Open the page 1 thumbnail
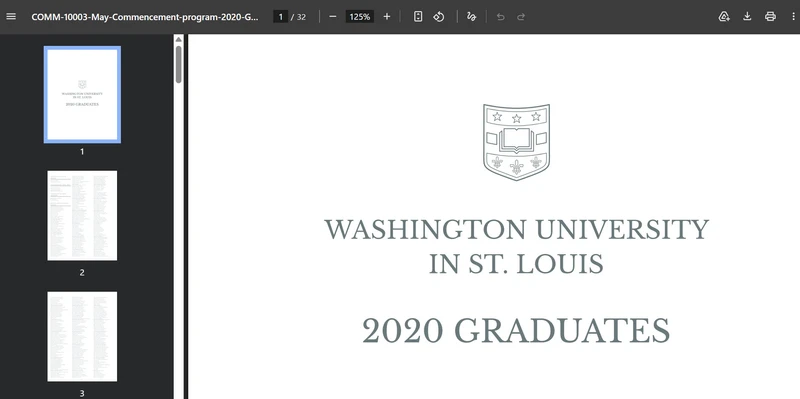The height and width of the screenshot is (399, 800). click(x=82, y=94)
